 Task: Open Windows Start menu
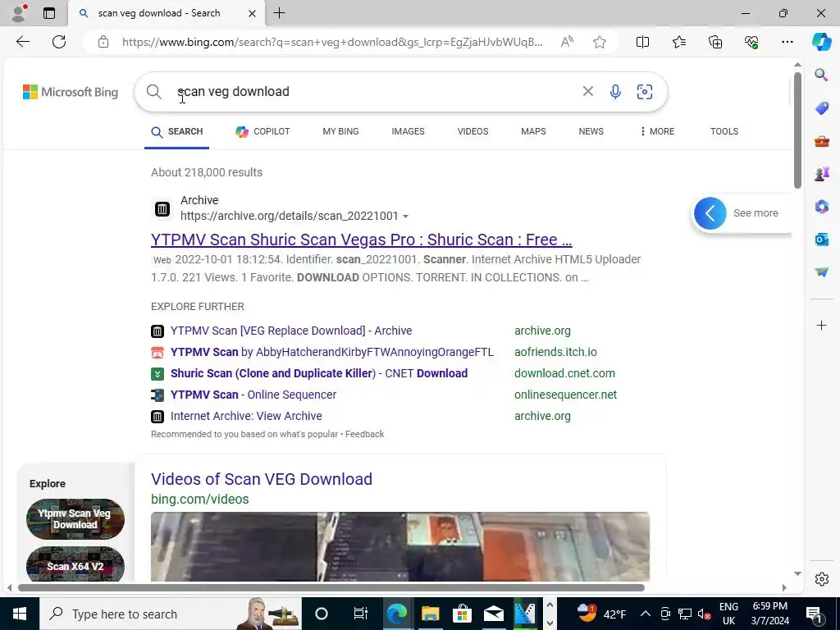[20, 614]
